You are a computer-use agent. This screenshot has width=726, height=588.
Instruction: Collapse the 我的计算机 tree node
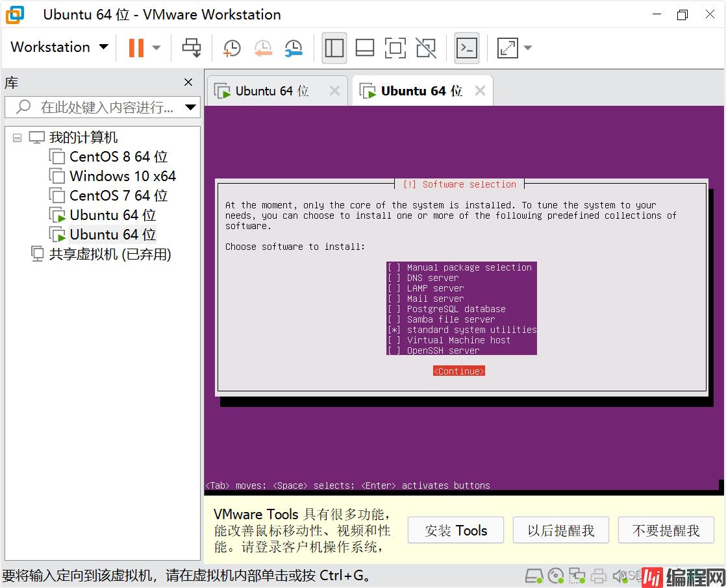(17, 138)
